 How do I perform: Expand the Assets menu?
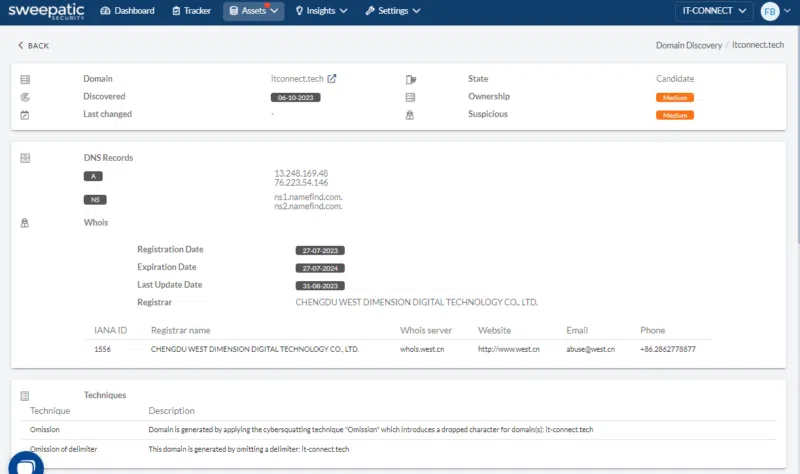coord(254,11)
